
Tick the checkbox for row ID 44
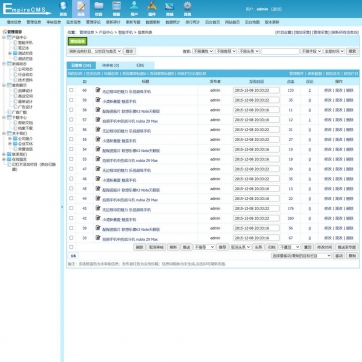tap(71, 198)
